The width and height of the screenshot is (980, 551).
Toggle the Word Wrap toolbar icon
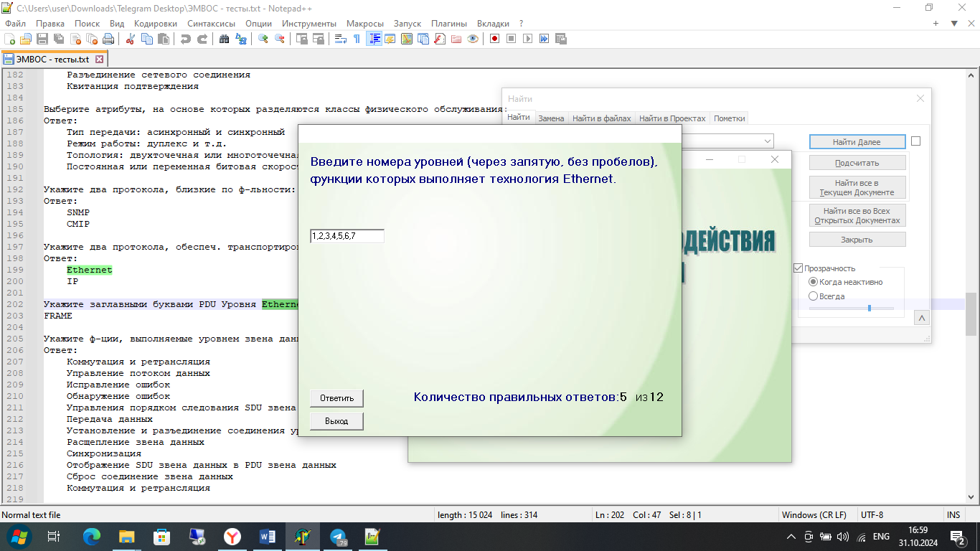point(340,39)
